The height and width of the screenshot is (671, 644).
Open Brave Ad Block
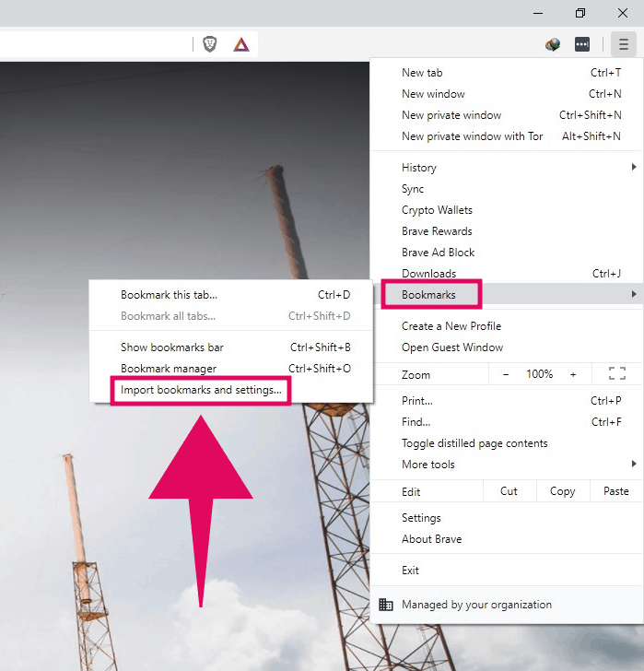[x=507, y=252]
